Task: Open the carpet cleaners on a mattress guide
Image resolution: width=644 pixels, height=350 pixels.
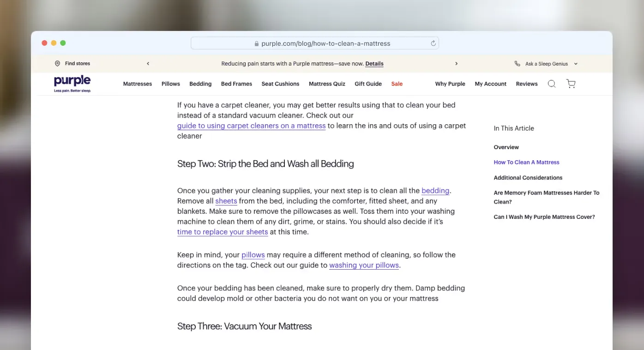Action: tap(252, 126)
